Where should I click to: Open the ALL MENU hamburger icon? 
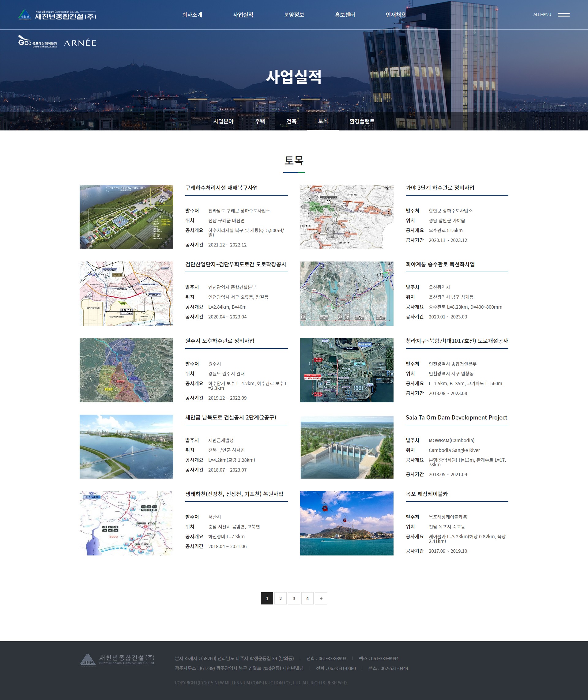(x=564, y=15)
